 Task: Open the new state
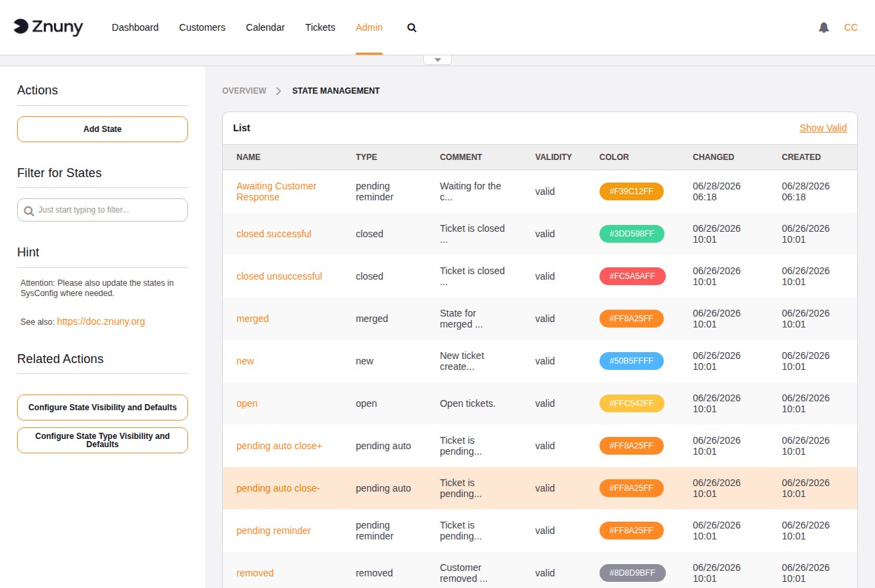click(245, 361)
